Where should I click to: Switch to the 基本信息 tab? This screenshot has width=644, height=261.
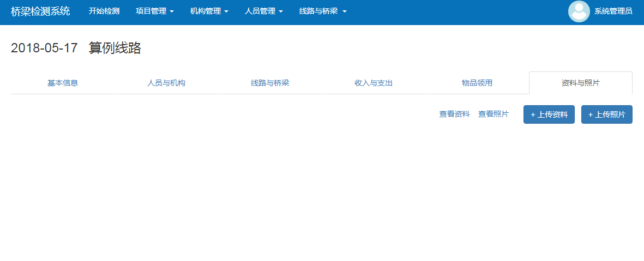point(63,83)
